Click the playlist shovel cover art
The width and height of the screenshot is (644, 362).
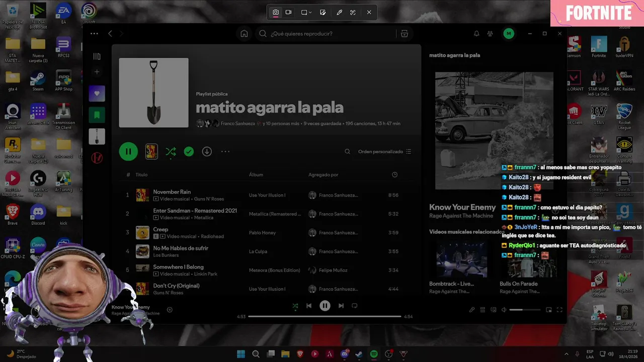153,93
